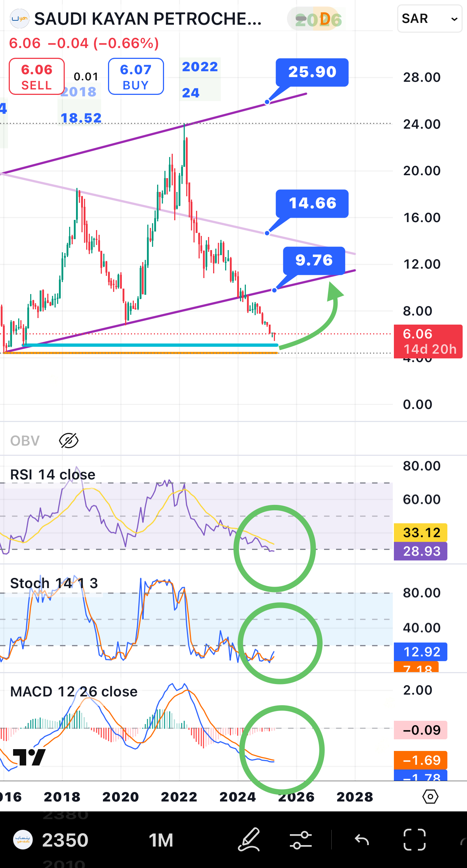
Task: Select the Stoch 14 1 3 indicator label
Action: coord(54,583)
